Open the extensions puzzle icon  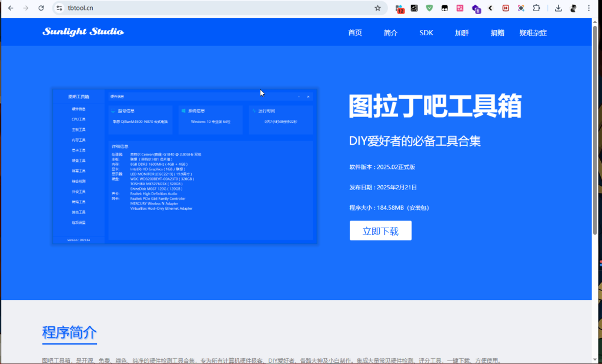point(536,8)
